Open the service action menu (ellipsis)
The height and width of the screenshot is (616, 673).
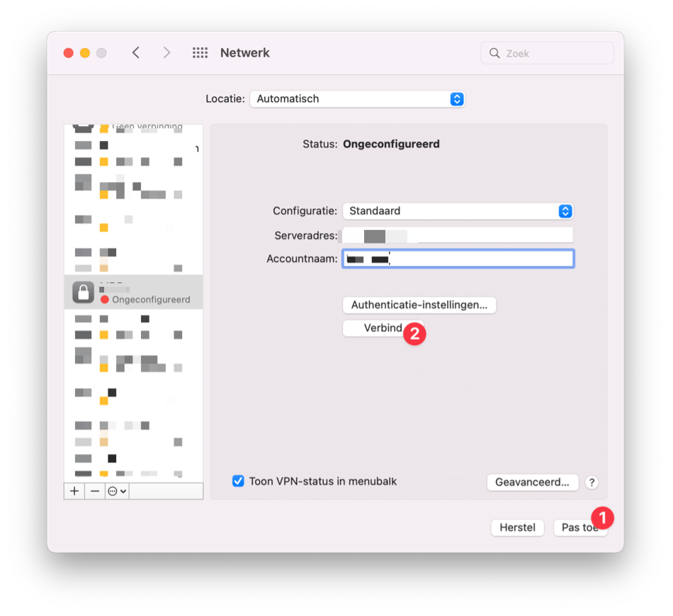point(117,491)
